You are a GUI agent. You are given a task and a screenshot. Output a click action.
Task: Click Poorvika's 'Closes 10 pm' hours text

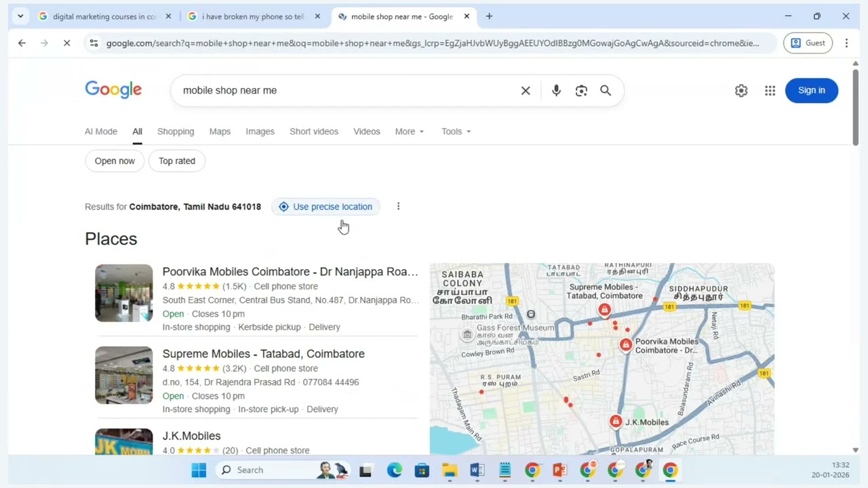point(218,314)
